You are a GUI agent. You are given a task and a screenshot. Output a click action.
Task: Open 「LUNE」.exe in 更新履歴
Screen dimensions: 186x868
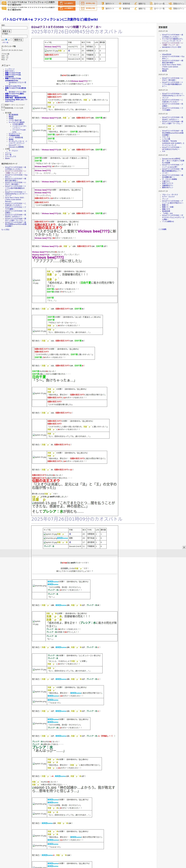[167, 213]
